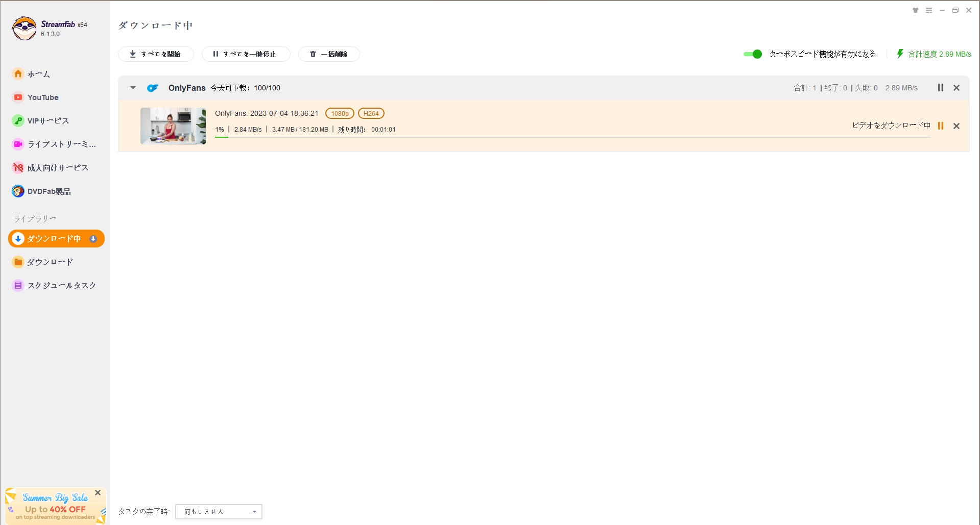Open the タスクの完了時 dropdown
This screenshot has width=980, height=525.
pyautogui.click(x=219, y=512)
